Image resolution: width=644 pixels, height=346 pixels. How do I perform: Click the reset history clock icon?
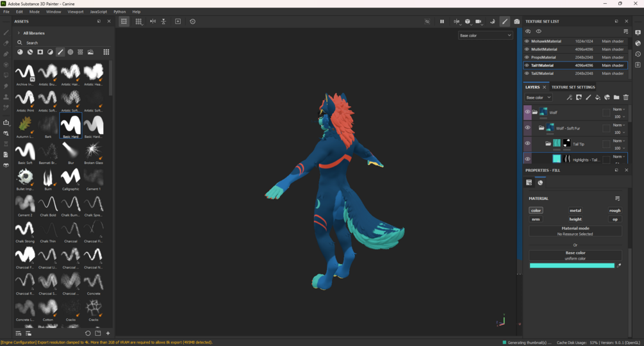click(x=193, y=21)
